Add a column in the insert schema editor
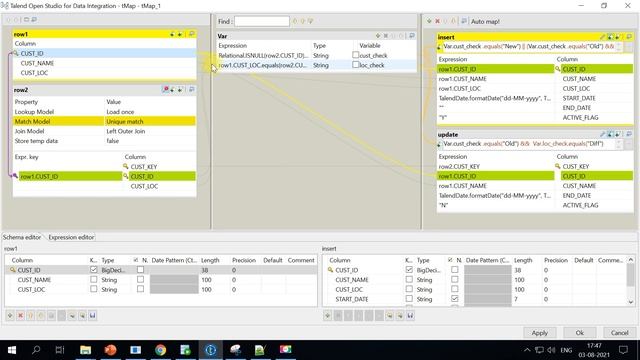The image size is (640, 360). point(327,316)
